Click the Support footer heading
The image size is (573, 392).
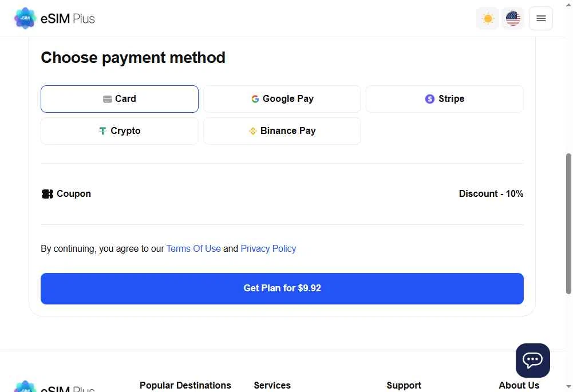[x=404, y=386]
